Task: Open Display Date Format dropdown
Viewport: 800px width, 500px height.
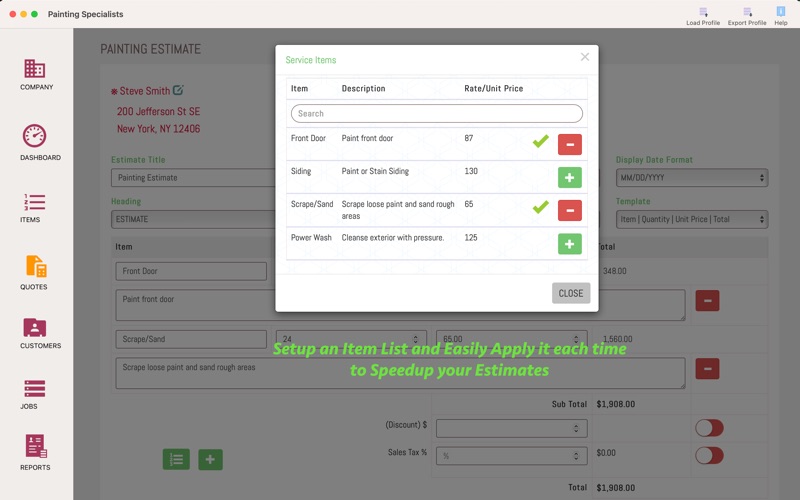Action: [692, 178]
